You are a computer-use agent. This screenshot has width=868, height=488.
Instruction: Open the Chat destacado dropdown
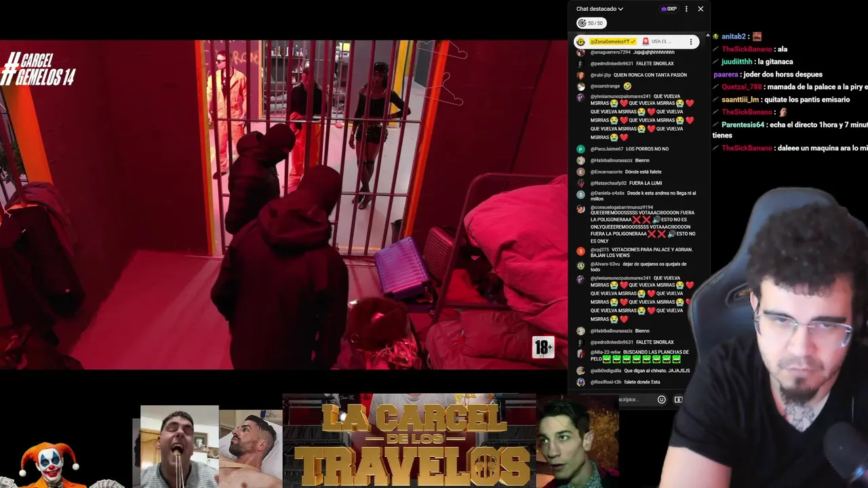pos(599,9)
